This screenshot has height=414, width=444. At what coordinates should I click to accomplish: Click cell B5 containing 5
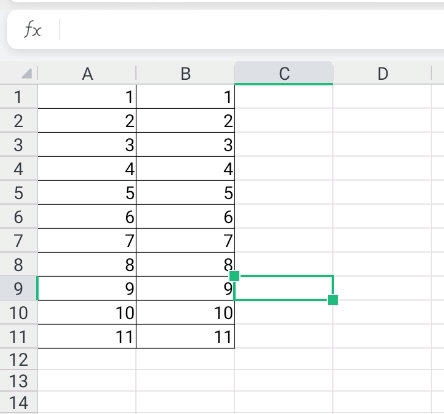185,193
